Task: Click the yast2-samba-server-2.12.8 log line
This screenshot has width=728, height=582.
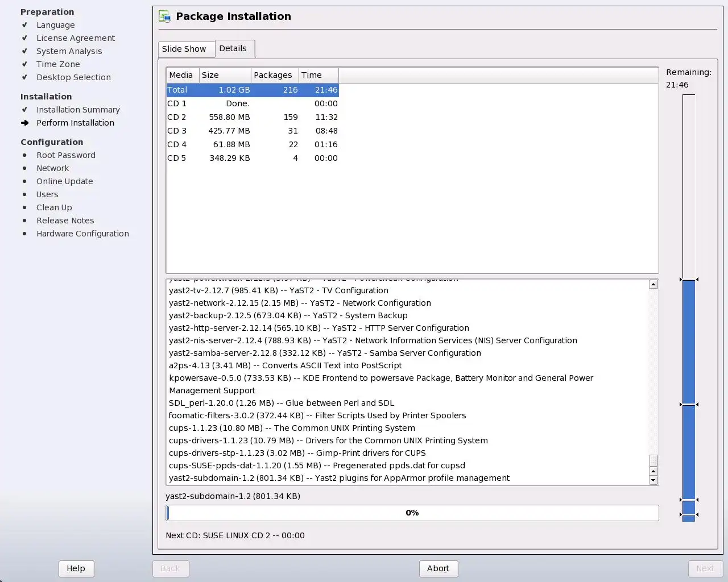Action: (325, 353)
